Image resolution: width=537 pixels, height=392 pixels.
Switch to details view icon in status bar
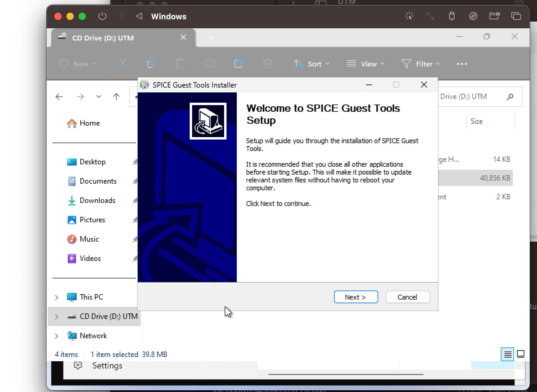(x=508, y=354)
